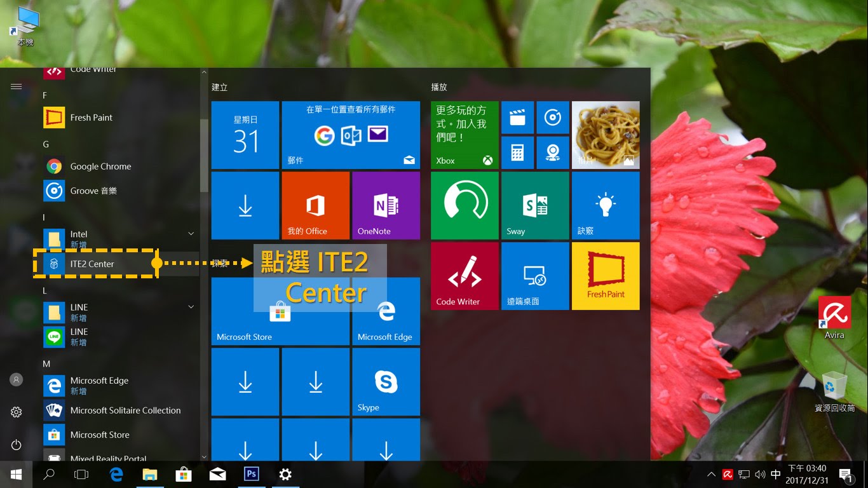
Task: Launch Google Chrome from the app list
Action: 121,166
